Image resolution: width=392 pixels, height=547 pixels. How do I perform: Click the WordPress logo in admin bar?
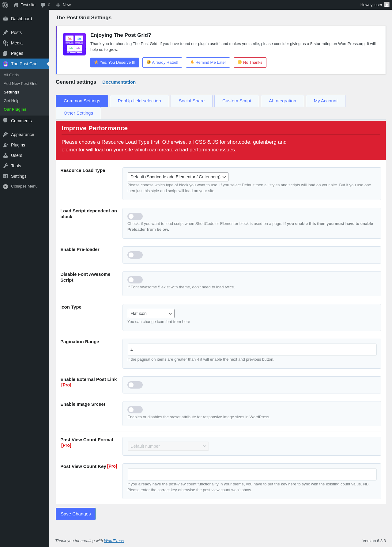tap(5, 5)
